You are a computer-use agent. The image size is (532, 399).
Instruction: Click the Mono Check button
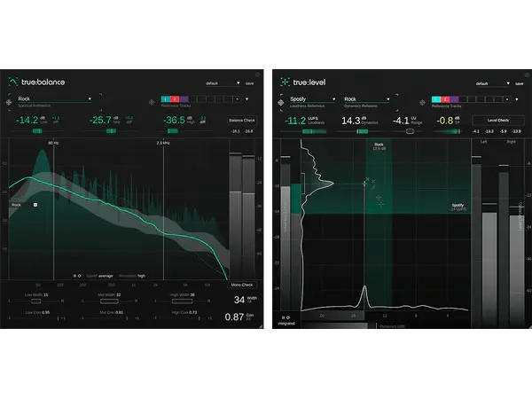coord(241,285)
